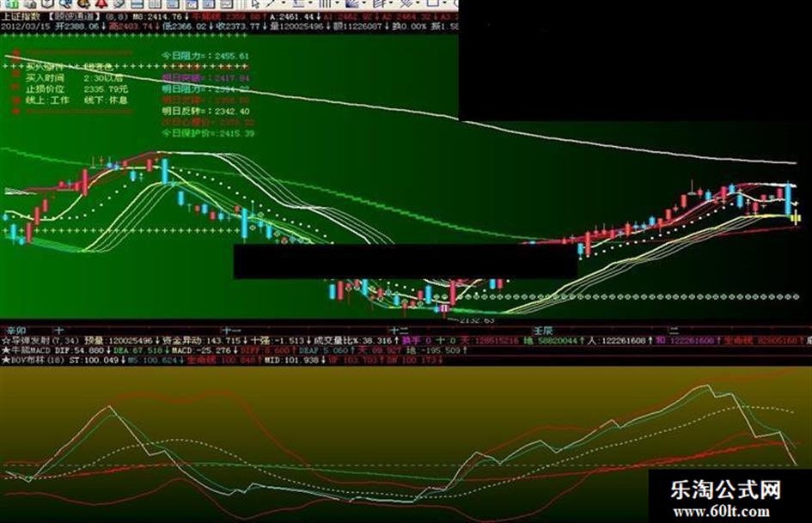The height and width of the screenshot is (523, 812).
Task: Click the turnover 换0.00% value
Action: (409, 26)
